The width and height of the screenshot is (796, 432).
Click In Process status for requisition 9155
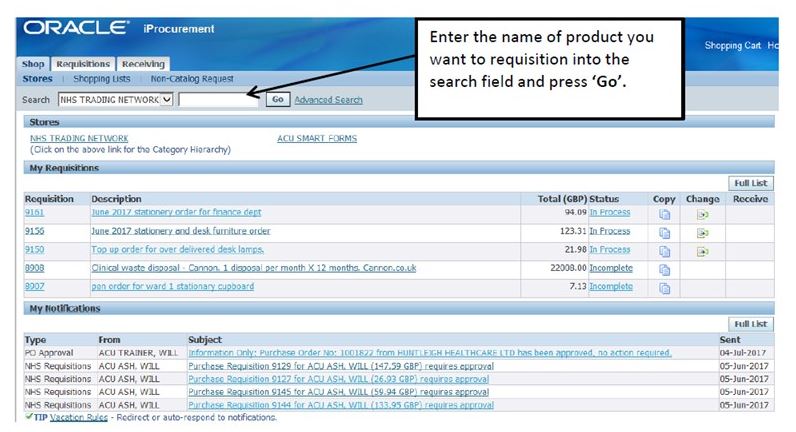click(610, 230)
